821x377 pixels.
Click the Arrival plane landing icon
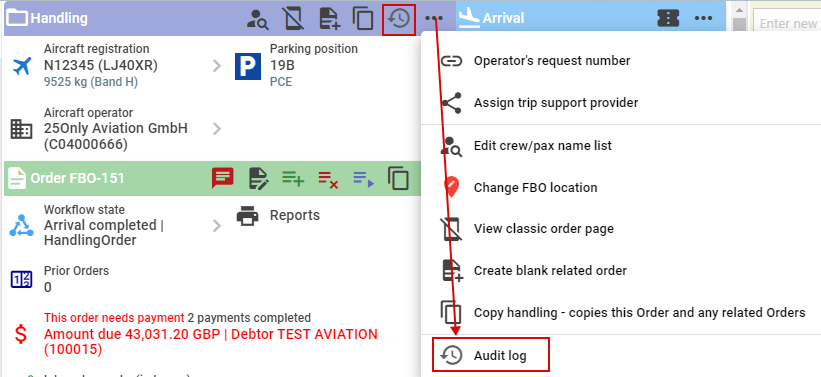tap(469, 18)
